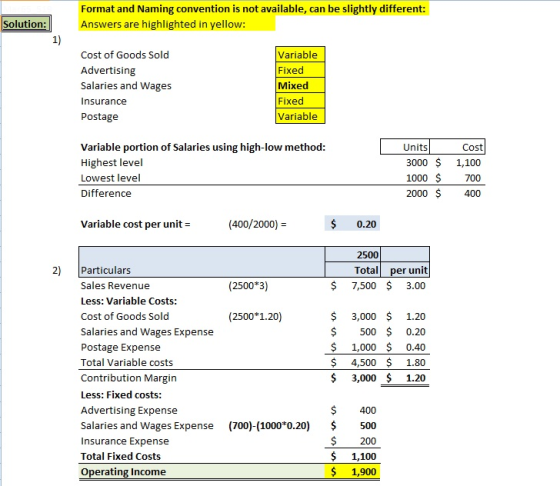Select the 'Total Fixed Costs' label
560x486 pixels.
click(121, 456)
